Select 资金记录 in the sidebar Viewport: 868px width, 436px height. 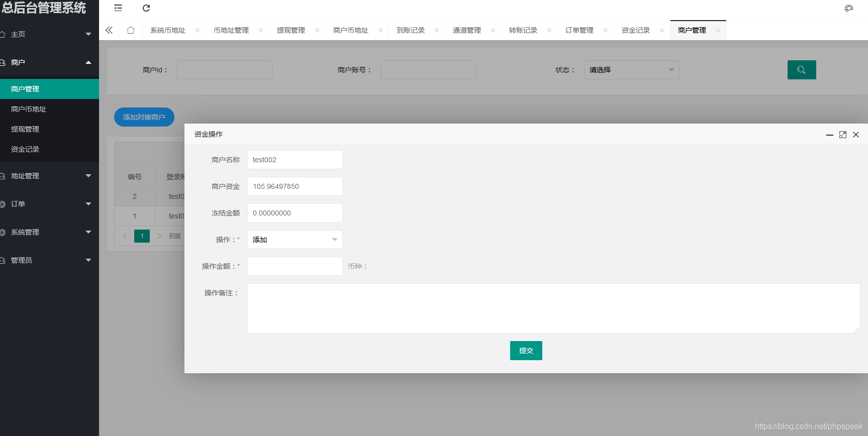click(x=49, y=149)
